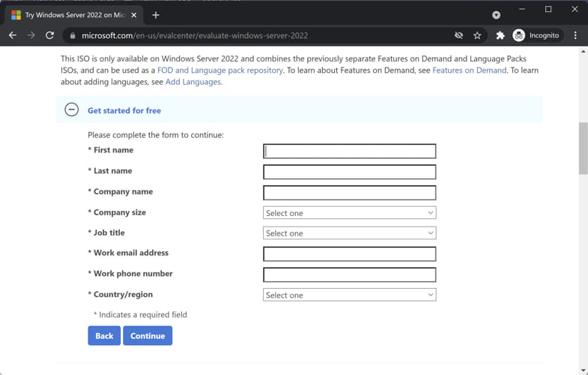The image size is (588, 375).
Task: Focus the Work phone number field
Action: tap(350, 274)
